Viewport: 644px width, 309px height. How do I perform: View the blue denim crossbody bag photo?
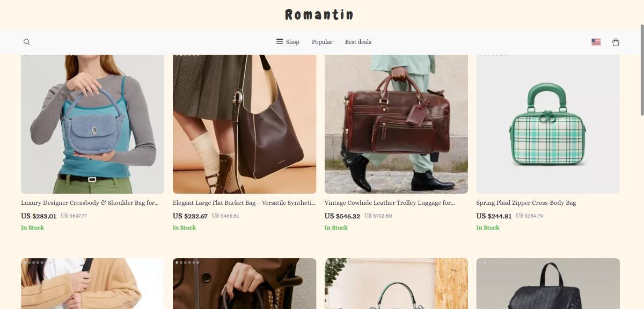tap(92, 124)
